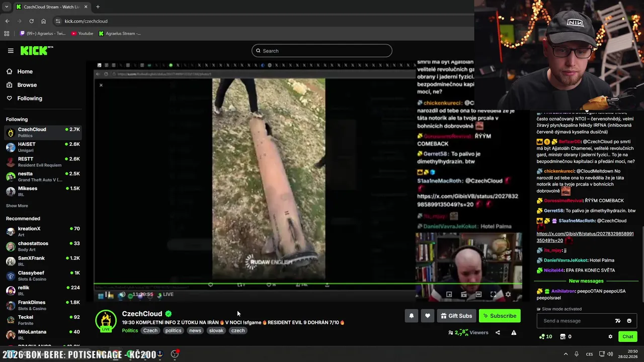This screenshot has width=644, height=362.
Task: Click the taskbar microphone icon
Action: [x=577, y=354]
